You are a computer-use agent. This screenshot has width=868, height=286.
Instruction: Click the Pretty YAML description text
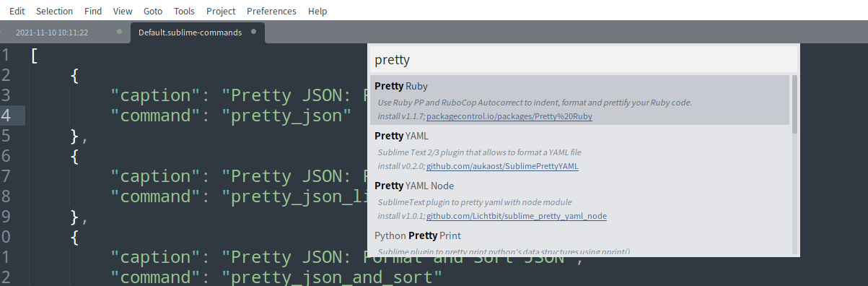[479, 152]
